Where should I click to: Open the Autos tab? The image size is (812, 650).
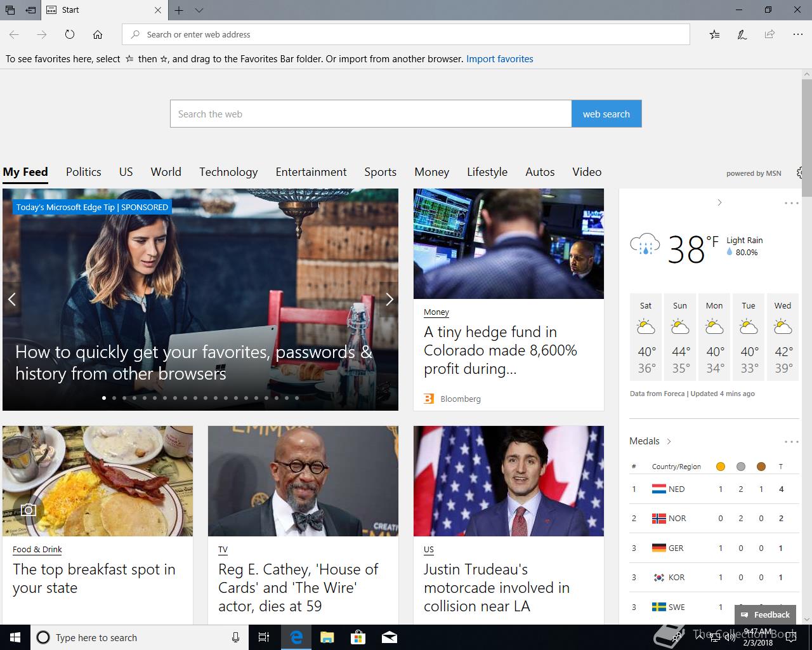[x=540, y=172]
